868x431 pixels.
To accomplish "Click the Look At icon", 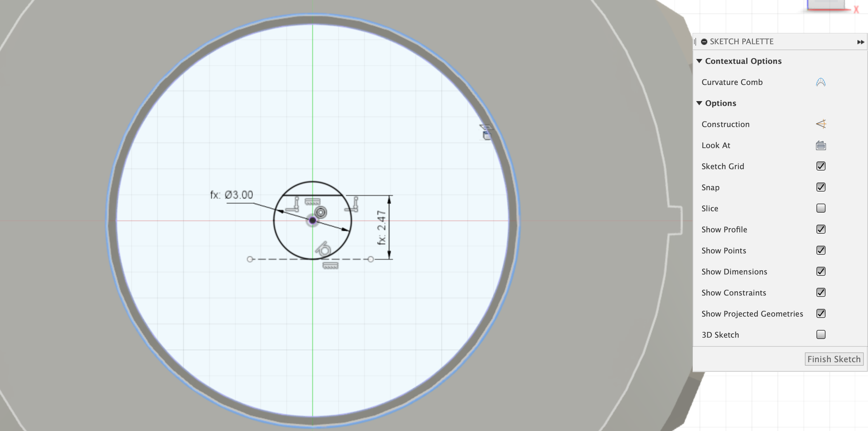I will point(821,145).
